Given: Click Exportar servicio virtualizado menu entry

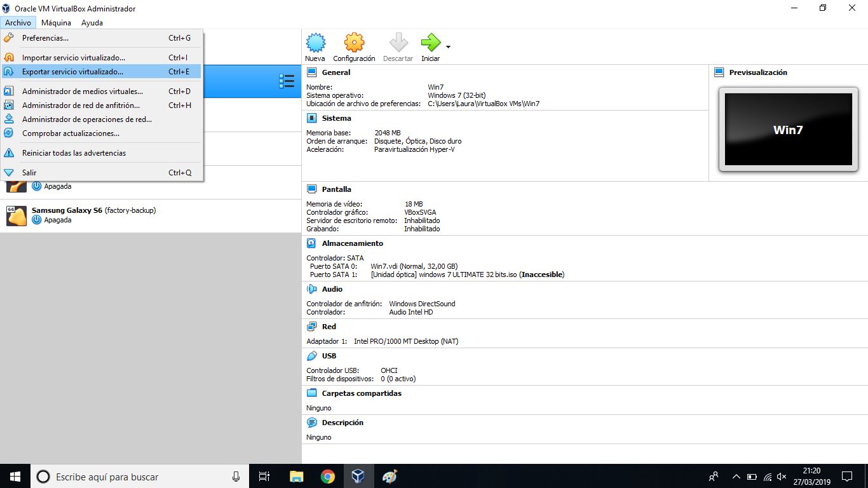Looking at the screenshot, I should pos(72,72).
